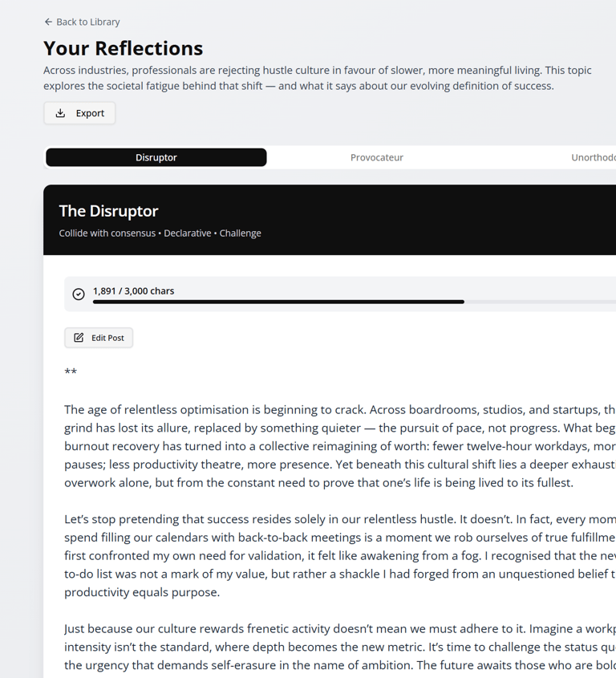Click the topic description under Your Reflections
Viewport: 616px width, 678px height.
click(317, 78)
